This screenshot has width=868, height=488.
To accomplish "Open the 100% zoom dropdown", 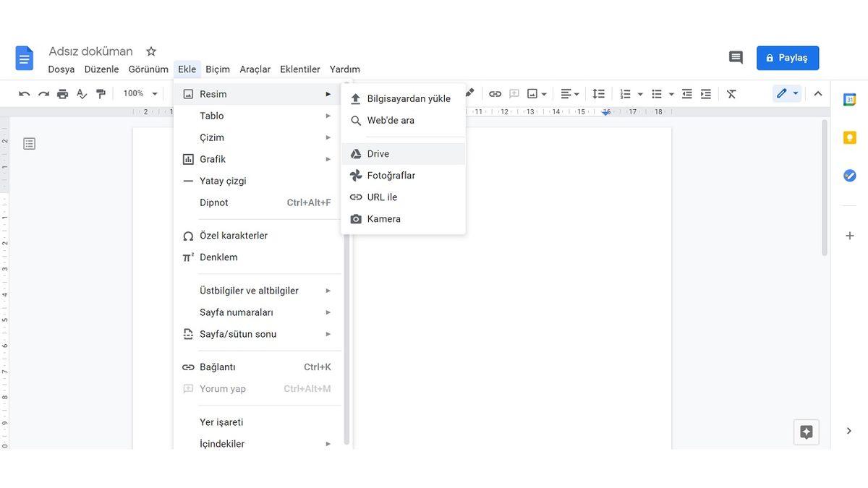I will pyautogui.click(x=140, y=94).
